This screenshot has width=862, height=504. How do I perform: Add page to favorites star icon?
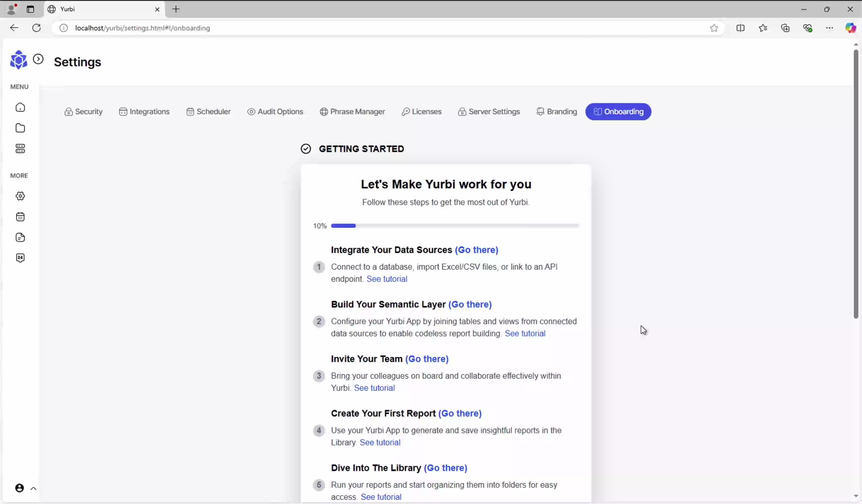click(x=714, y=28)
